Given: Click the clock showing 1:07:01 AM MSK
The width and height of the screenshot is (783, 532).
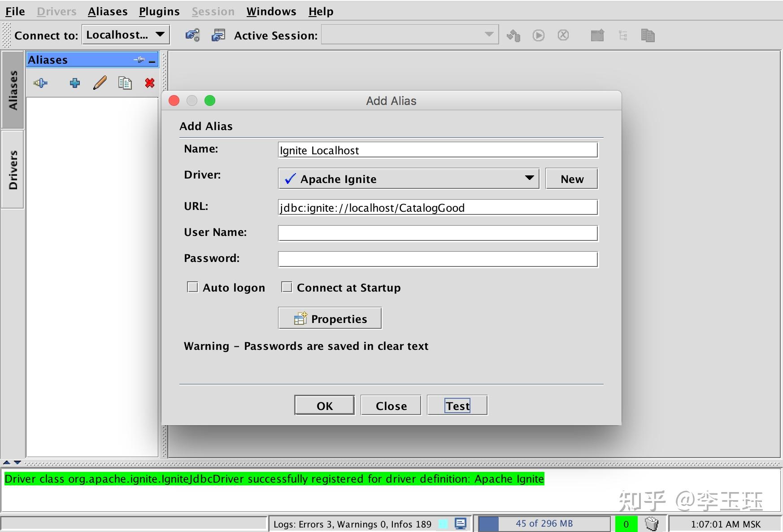Looking at the screenshot, I should click(x=726, y=524).
